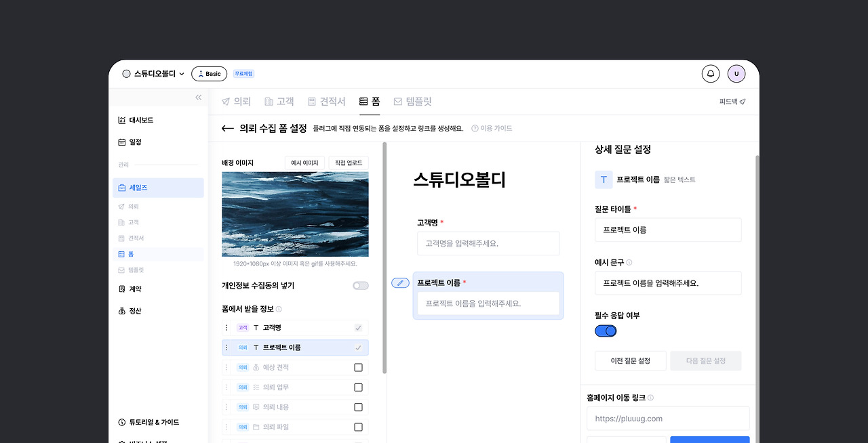Click the 홈페이지 이동 링크 URL field
The width and height of the screenshot is (868, 443).
click(668, 419)
